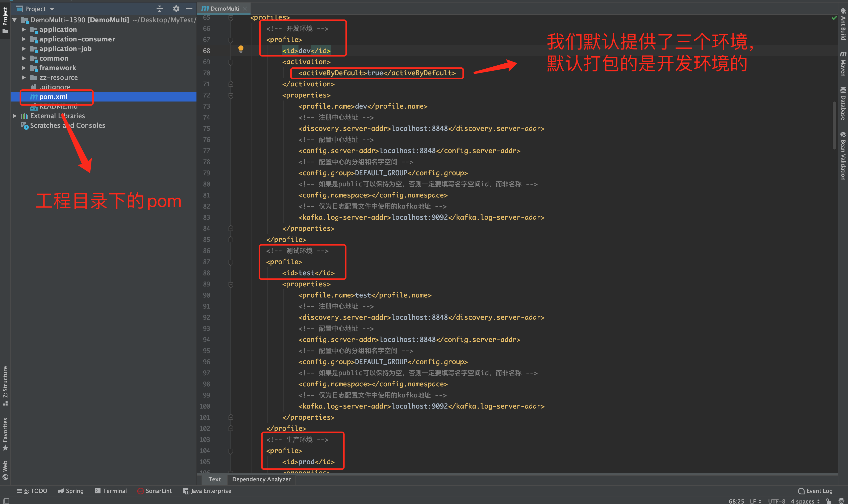Collapse all nodes in Project panel

[x=159, y=9]
